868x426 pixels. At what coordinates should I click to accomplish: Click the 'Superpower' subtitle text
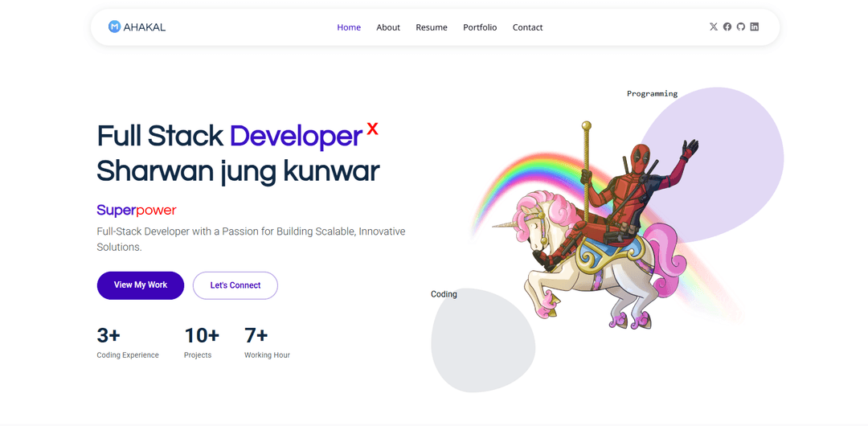click(136, 211)
